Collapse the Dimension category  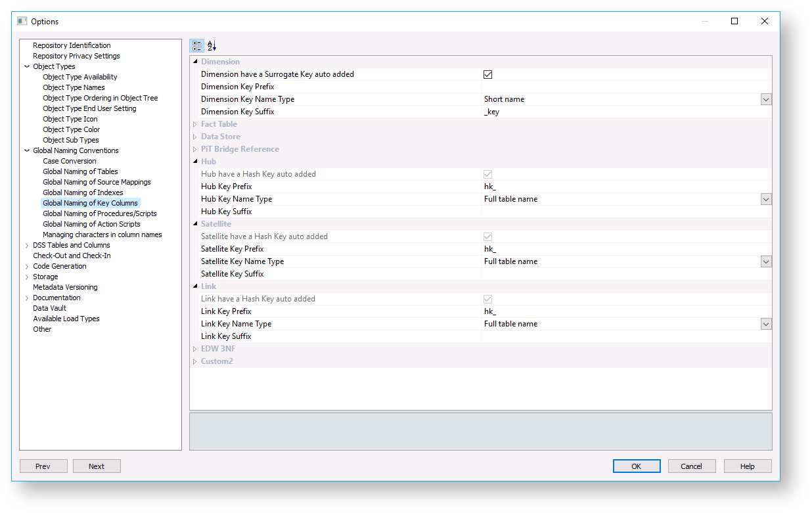195,62
